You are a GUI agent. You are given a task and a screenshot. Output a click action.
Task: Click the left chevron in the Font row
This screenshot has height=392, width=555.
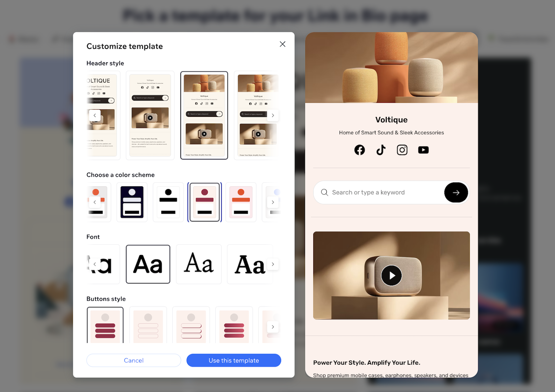pos(95,264)
